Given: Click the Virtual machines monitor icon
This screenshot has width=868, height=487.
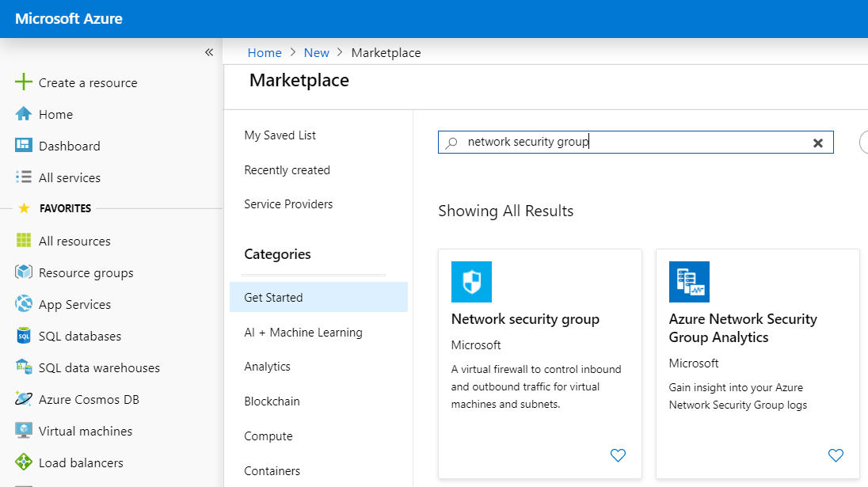Looking at the screenshot, I should coord(23,431).
